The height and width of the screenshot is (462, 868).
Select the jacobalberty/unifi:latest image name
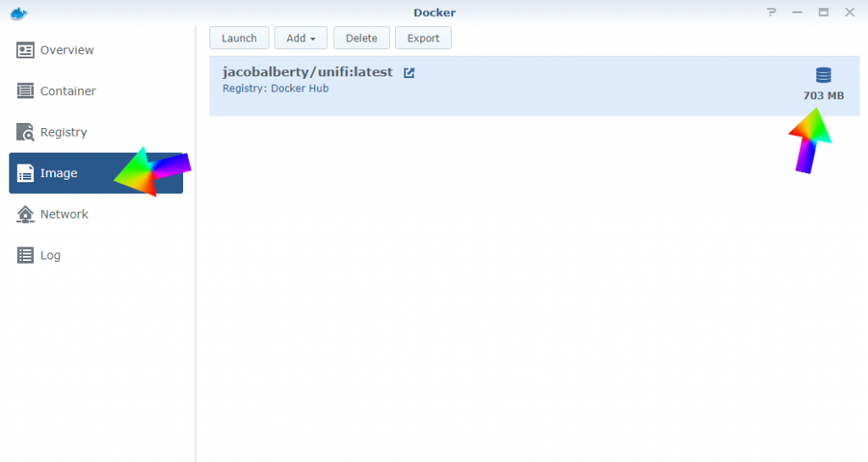click(307, 72)
